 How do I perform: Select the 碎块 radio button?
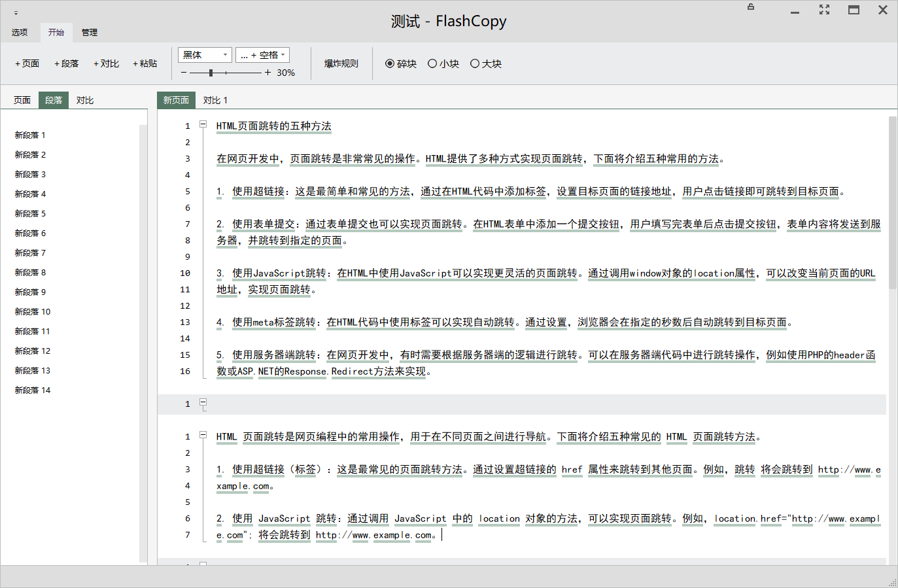390,63
